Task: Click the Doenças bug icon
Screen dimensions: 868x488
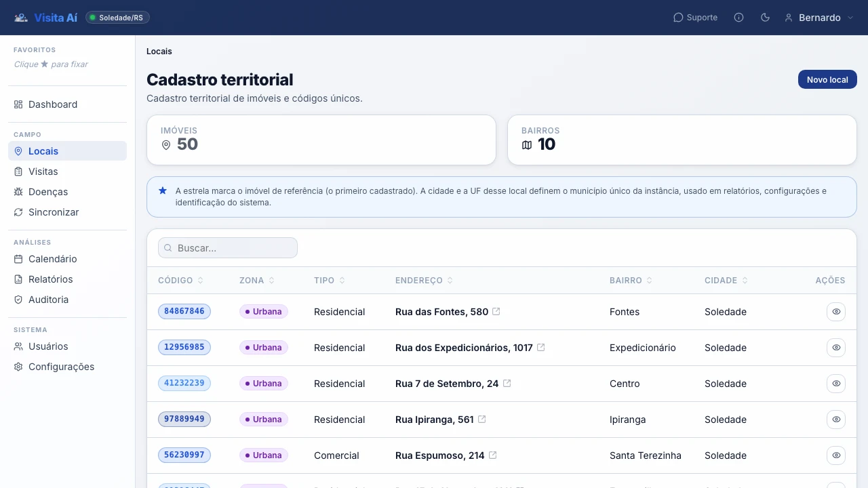Action: pyautogui.click(x=18, y=192)
